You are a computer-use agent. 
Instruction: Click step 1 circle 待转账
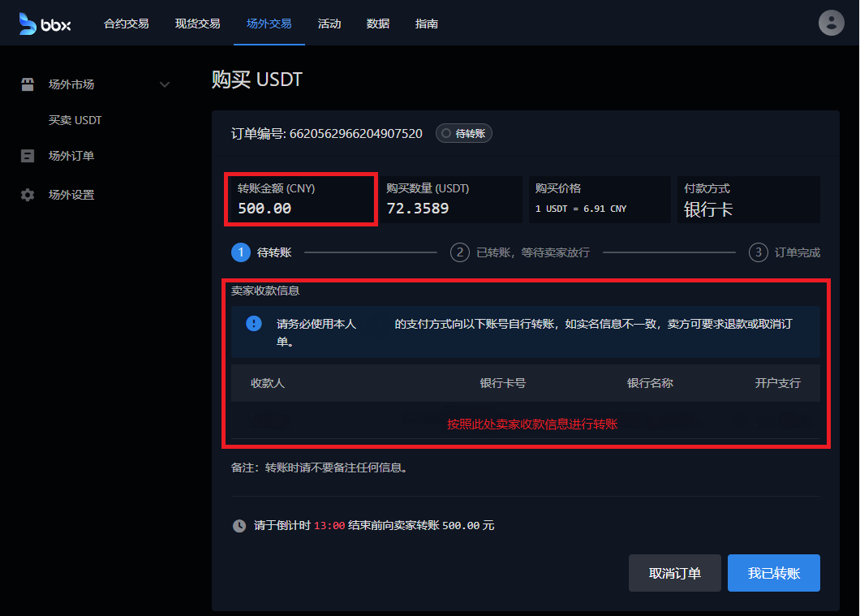241,252
